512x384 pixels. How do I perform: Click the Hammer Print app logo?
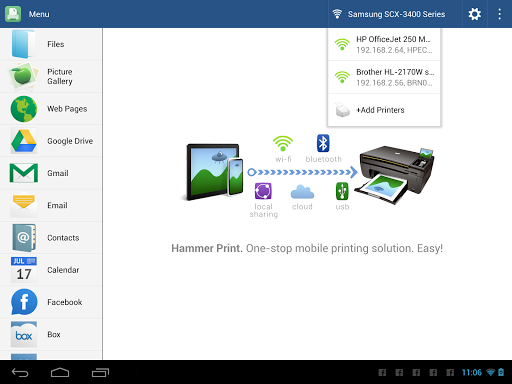[x=13, y=14]
